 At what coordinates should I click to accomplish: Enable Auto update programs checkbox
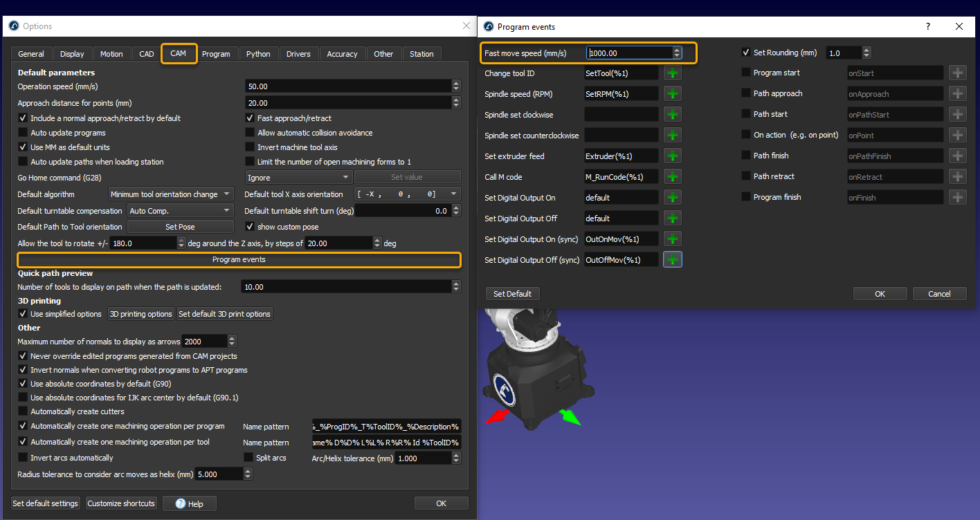click(24, 133)
